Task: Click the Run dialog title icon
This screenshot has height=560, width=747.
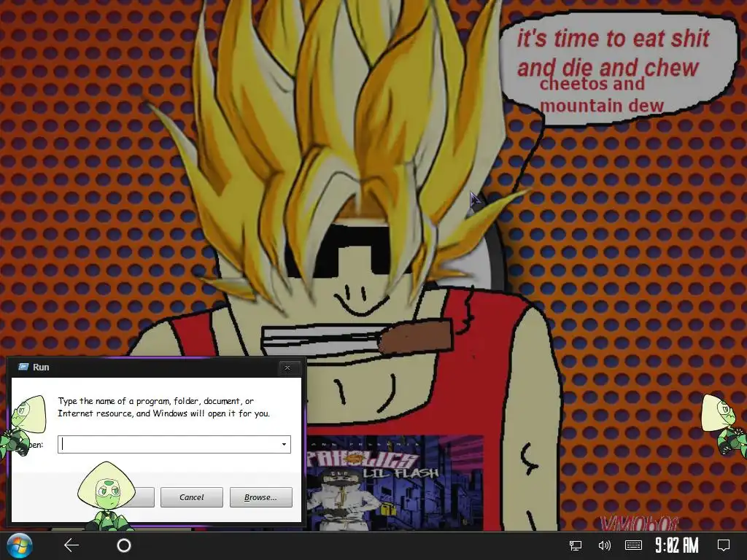Action: pos(23,367)
